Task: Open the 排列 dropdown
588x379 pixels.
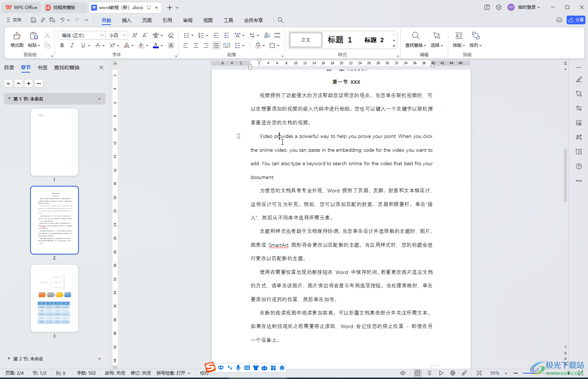Action: point(475,40)
